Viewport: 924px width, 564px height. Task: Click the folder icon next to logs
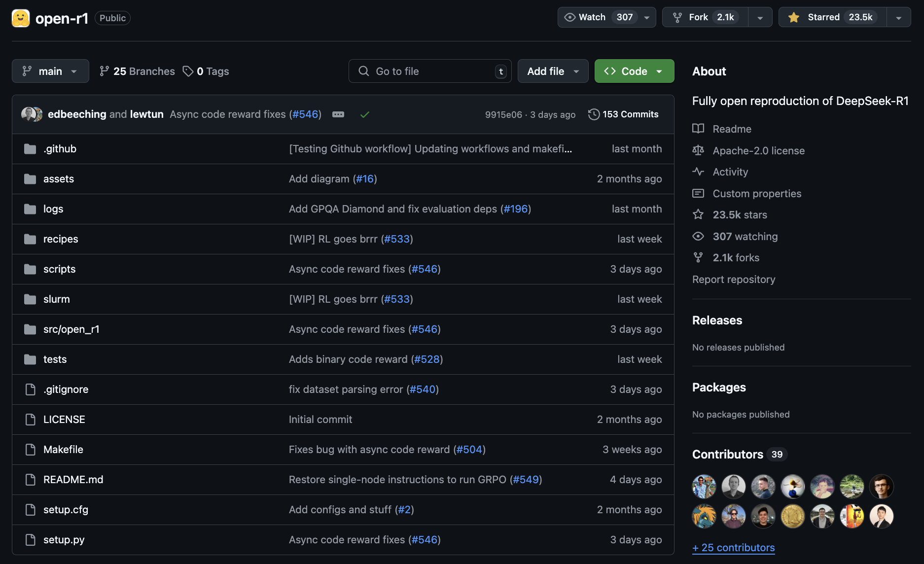pyautogui.click(x=30, y=209)
